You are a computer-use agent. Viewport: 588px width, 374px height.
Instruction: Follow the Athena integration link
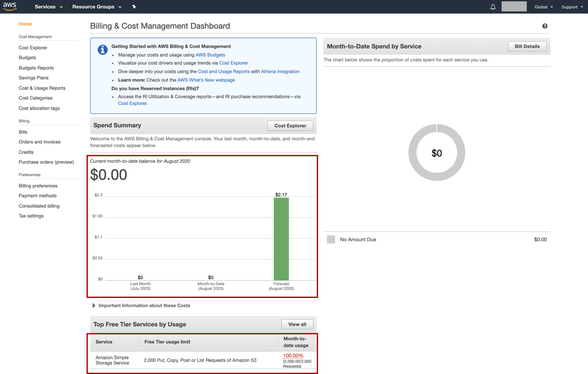(280, 71)
